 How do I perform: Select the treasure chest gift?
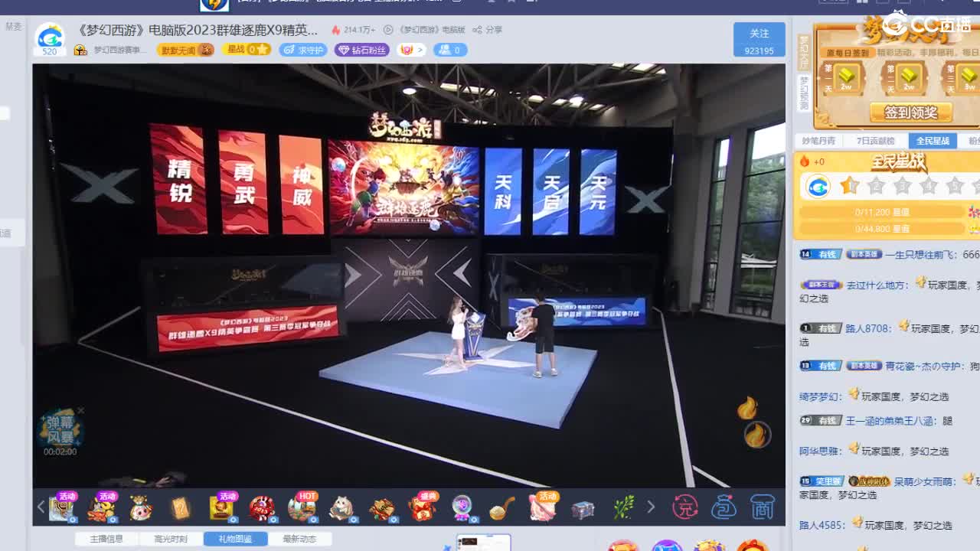coord(583,507)
